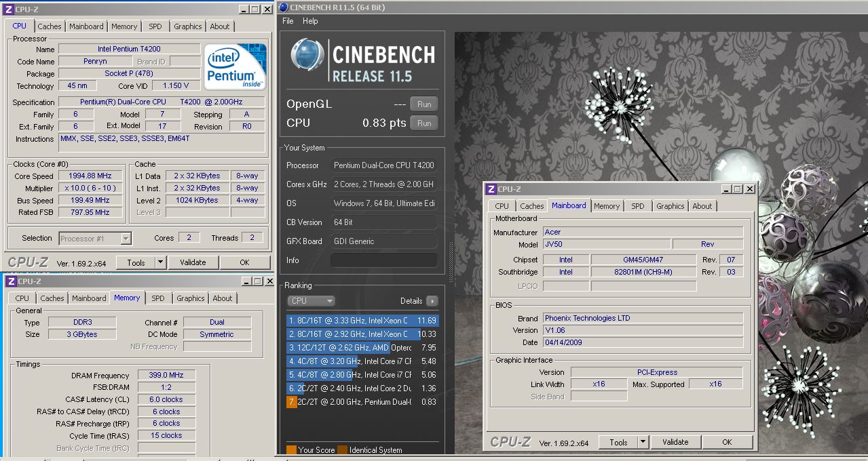Select ranking row 3 AMD Opteron 7.95

point(362,348)
